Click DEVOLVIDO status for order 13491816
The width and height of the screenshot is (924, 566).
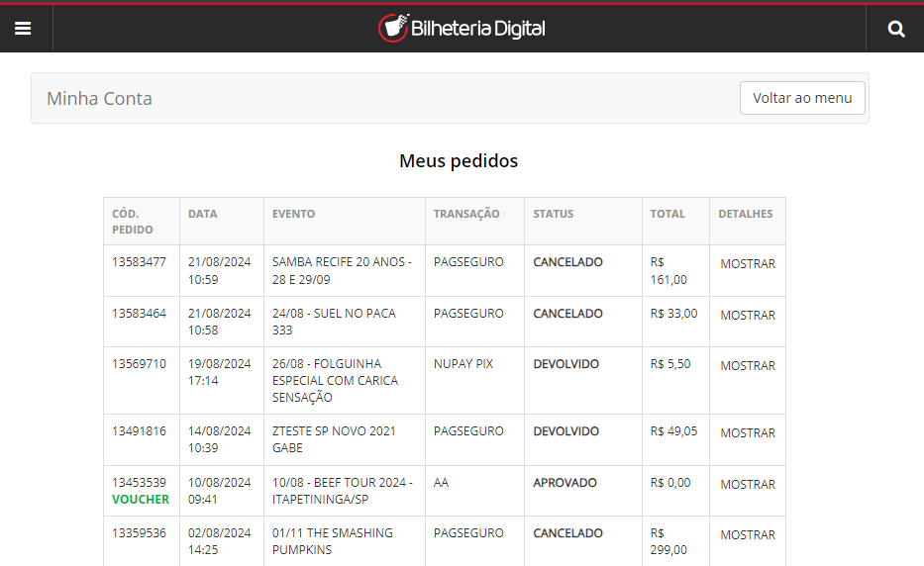point(565,431)
